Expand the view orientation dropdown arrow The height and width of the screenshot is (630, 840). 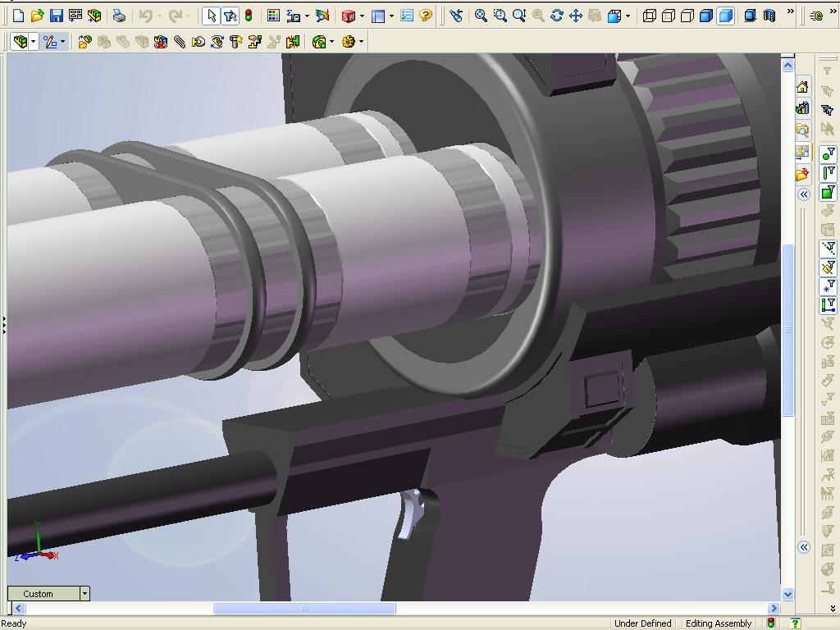tap(628, 16)
